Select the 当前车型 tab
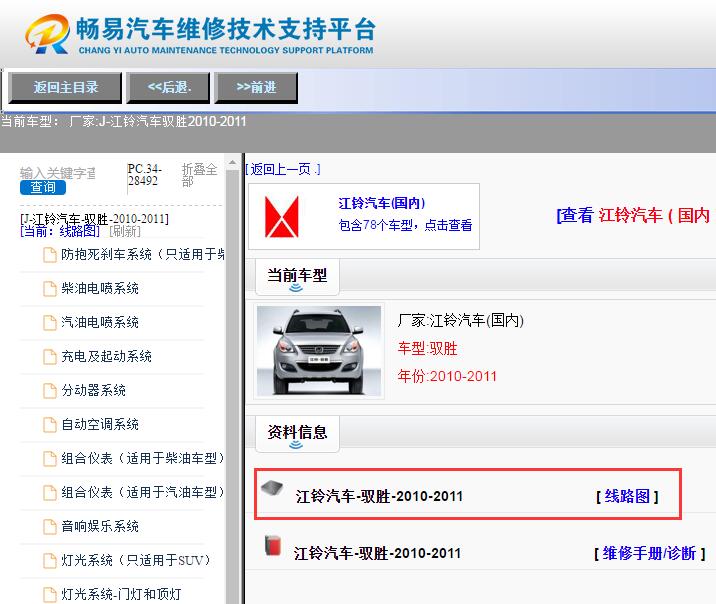The image size is (716, 604). [x=297, y=276]
